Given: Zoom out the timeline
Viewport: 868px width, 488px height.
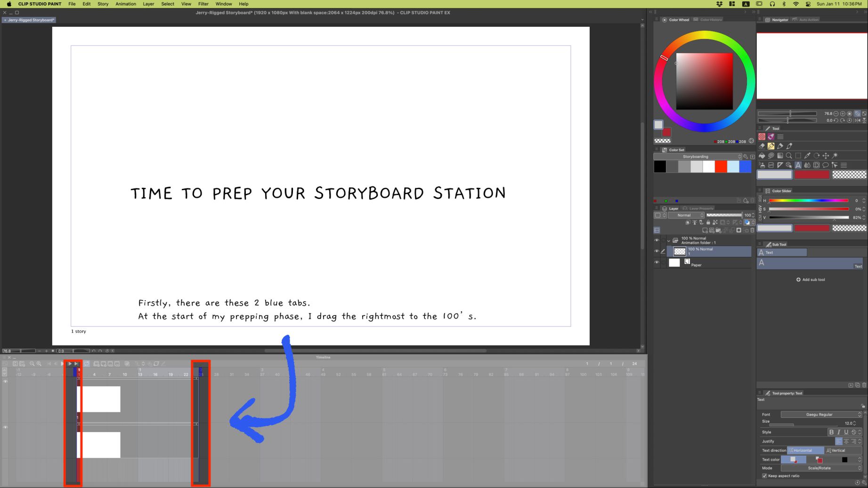Looking at the screenshot, I should [32, 364].
